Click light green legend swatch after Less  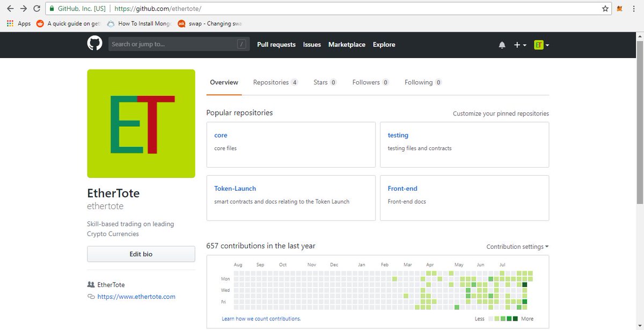coord(496,319)
